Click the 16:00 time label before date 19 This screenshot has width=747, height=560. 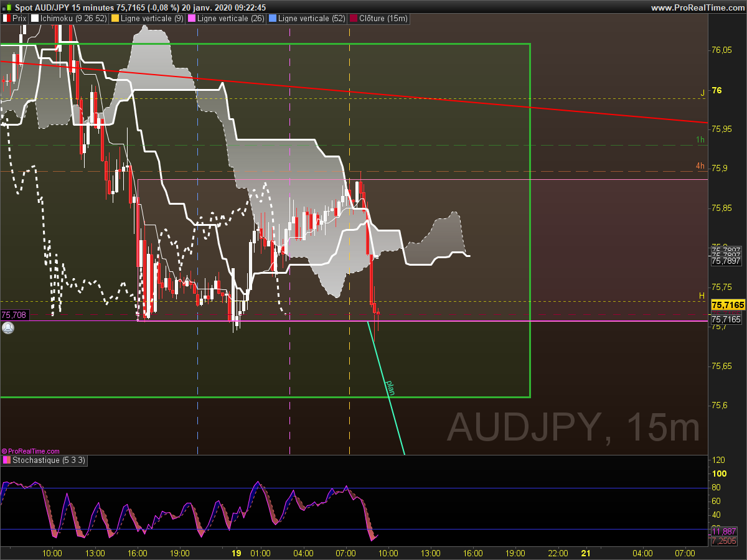click(138, 553)
